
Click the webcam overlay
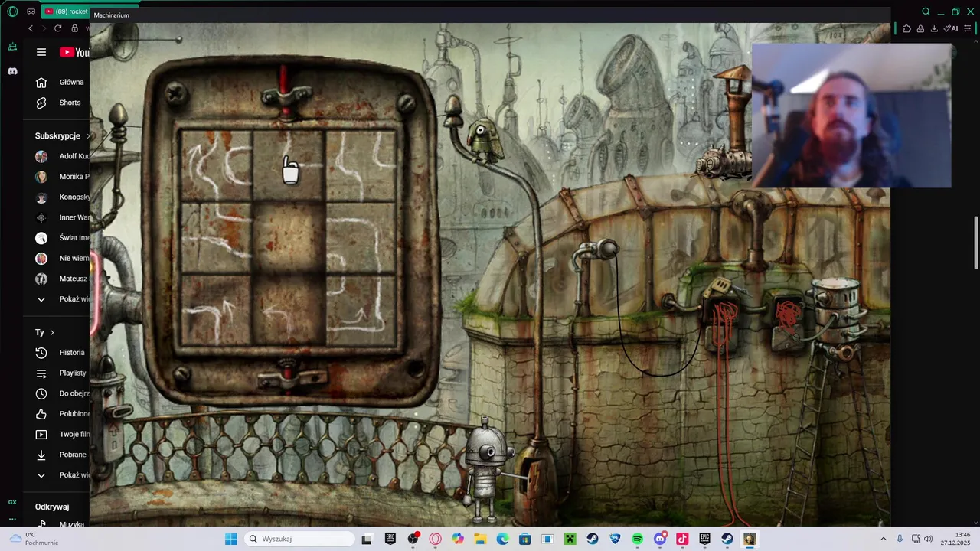[x=851, y=116]
